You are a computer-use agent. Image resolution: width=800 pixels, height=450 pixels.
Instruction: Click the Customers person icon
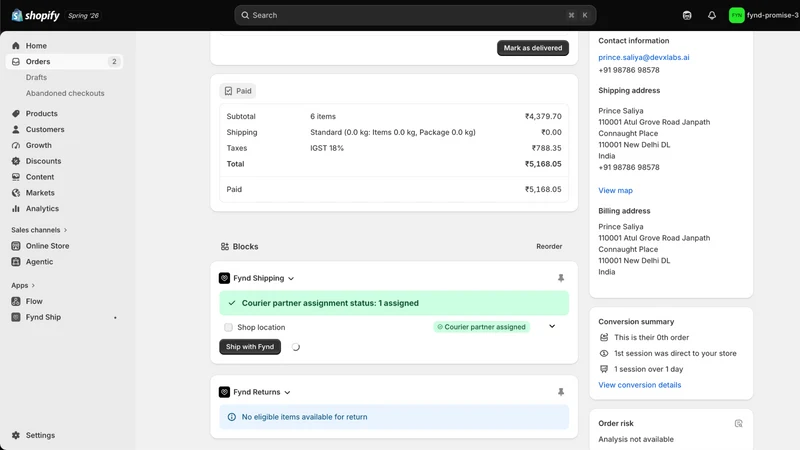tap(16, 129)
